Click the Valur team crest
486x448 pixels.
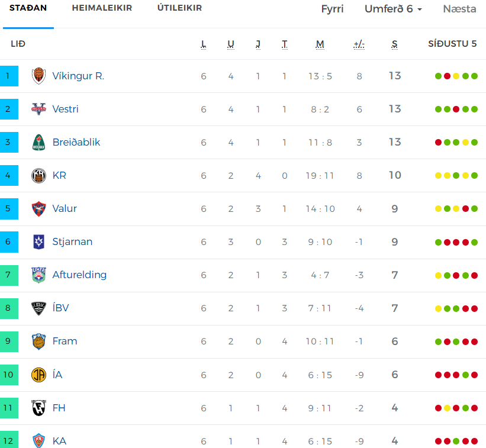(38, 208)
